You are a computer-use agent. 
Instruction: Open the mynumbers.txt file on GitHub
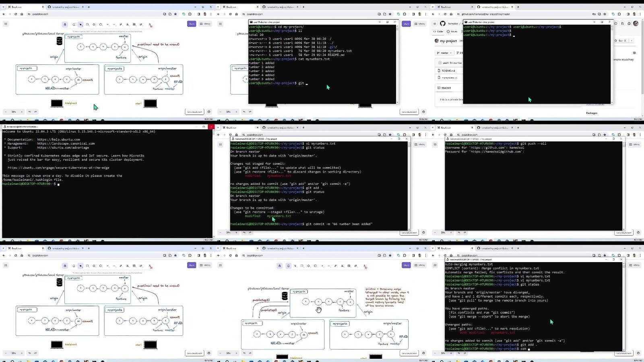(x=449, y=77)
